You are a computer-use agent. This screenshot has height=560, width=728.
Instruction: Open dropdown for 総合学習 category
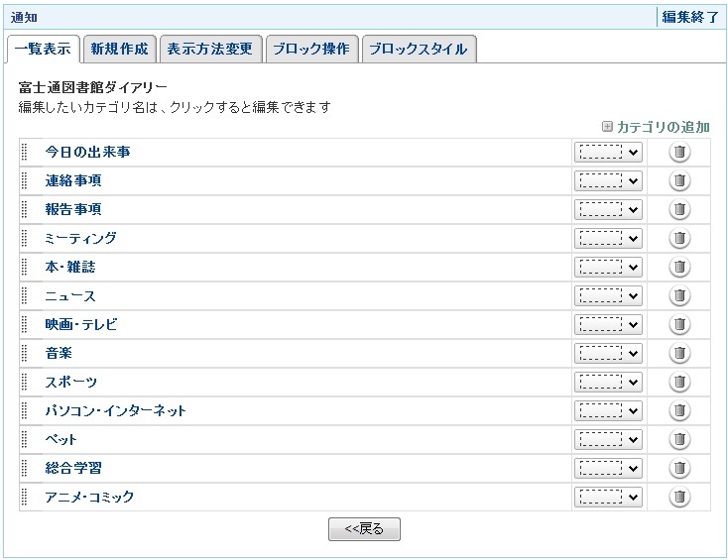pos(608,468)
